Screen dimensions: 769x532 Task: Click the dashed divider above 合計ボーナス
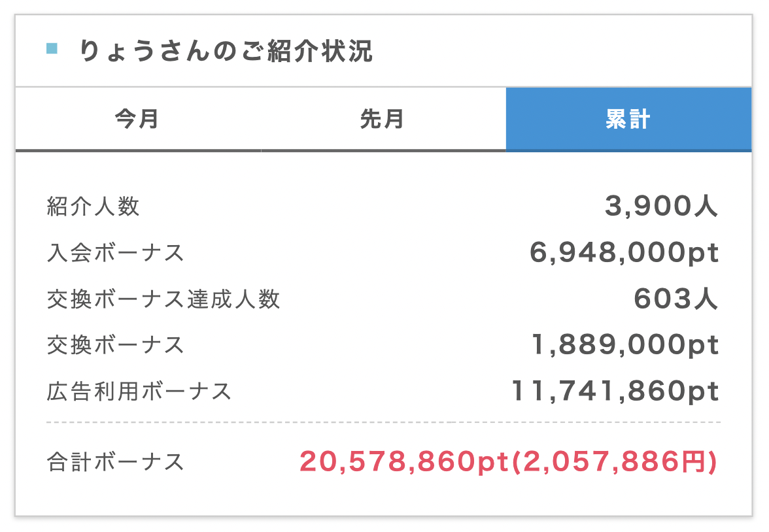pyautogui.click(x=383, y=422)
